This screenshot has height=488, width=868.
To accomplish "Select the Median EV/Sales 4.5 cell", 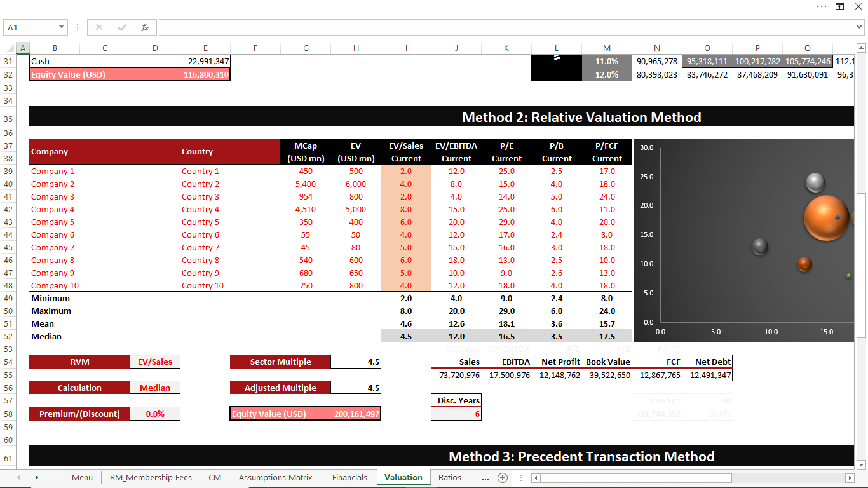I will (406, 336).
